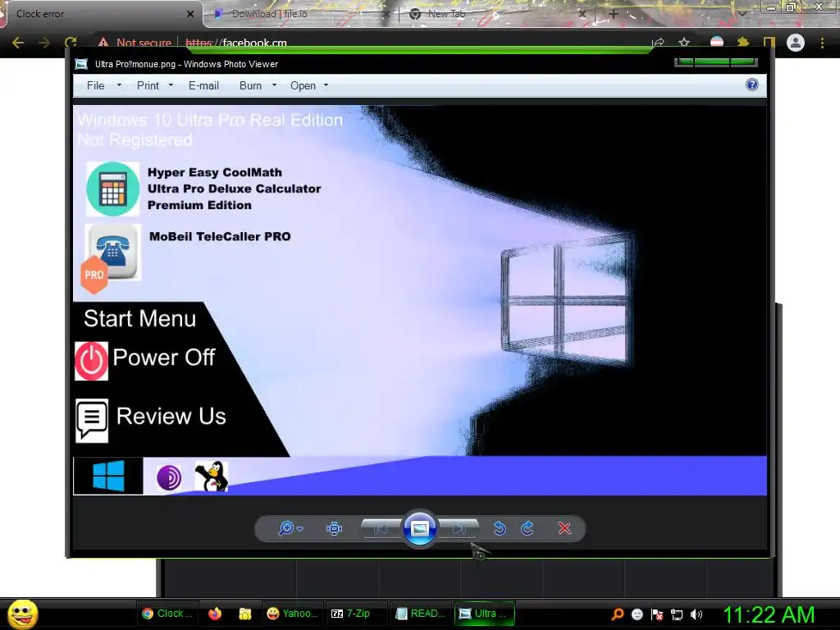Go forward in the browser
The height and width of the screenshot is (630, 840).
(x=44, y=43)
